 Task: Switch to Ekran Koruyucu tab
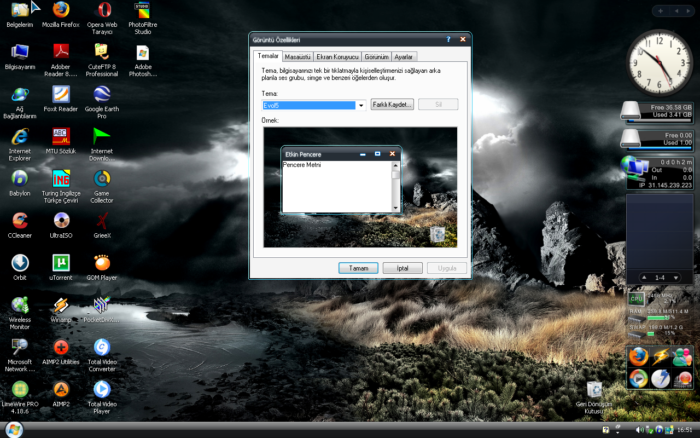click(x=338, y=57)
